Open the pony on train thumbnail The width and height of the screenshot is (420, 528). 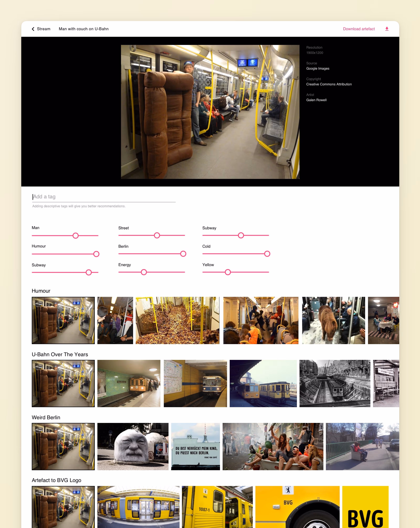[x=333, y=320]
